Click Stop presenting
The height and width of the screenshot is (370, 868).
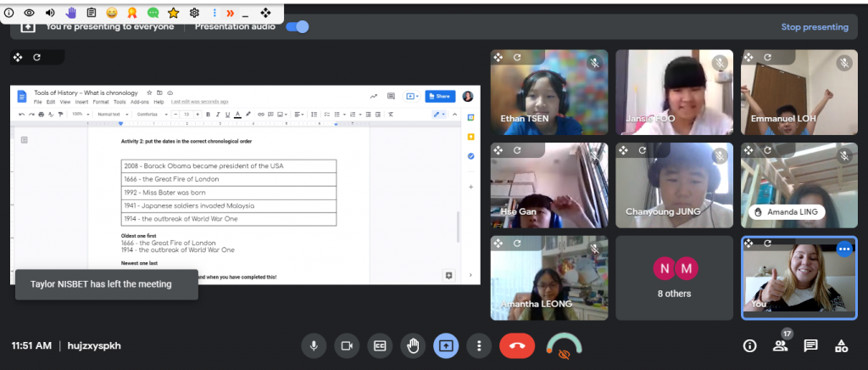814,27
